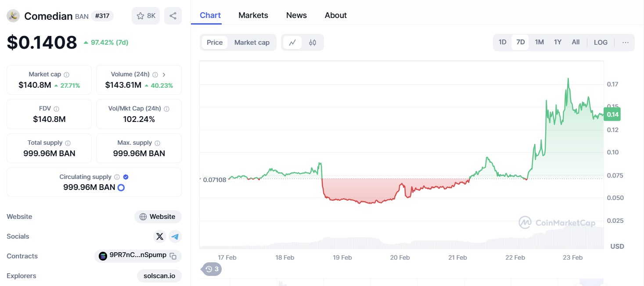Image resolution: width=644 pixels, height=286 pixels.
Task: Select the line chart view icon
Action: [292, 43]
